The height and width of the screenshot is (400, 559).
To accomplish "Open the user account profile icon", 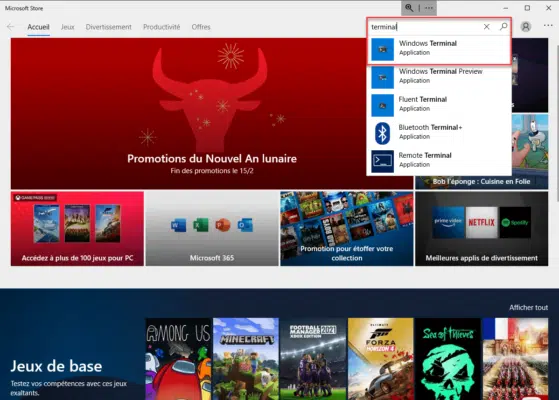I will point(525,27).
